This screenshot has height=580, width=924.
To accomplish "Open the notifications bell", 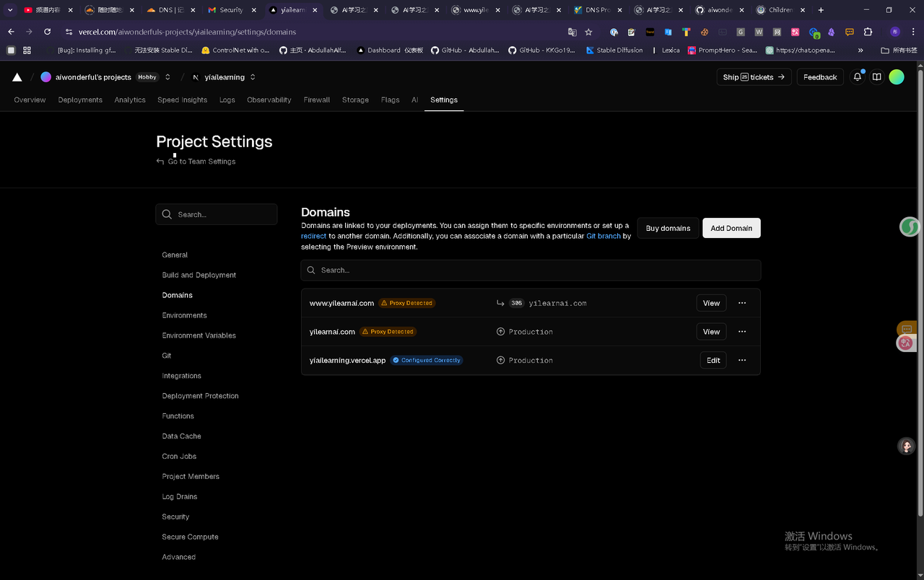I will pyautogui.click(x=857, y=77).
